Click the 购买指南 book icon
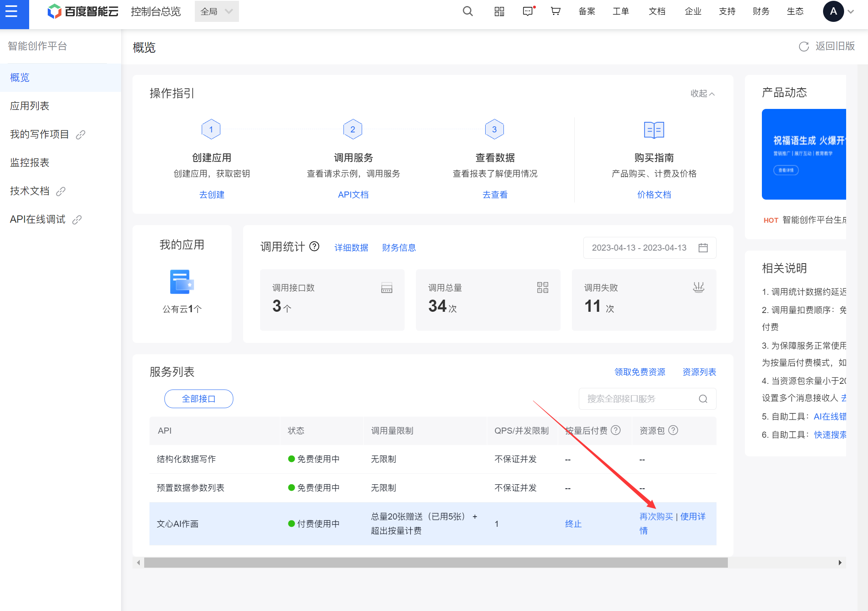Screen dimensions: 868x611 pos(654,130)
